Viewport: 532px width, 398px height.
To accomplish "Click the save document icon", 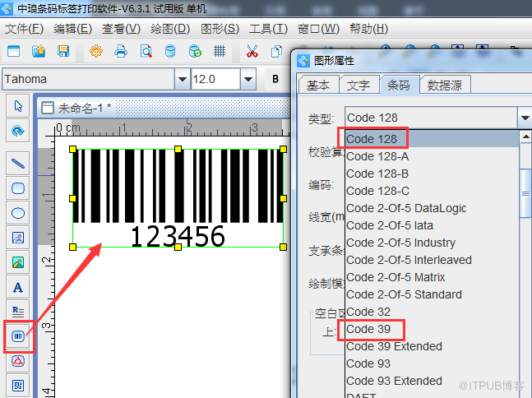I will tap(62, 51).
